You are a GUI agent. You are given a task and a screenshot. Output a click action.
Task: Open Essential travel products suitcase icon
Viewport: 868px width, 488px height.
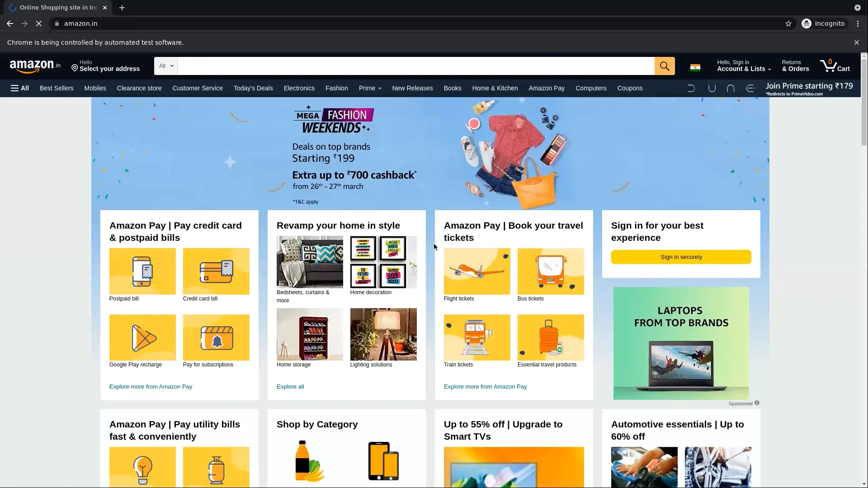551,338
